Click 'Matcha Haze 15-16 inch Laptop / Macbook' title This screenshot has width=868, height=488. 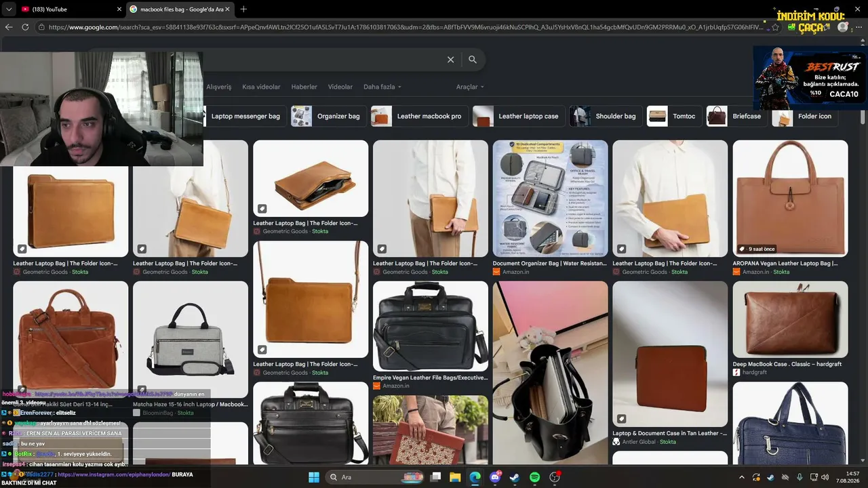191,404
